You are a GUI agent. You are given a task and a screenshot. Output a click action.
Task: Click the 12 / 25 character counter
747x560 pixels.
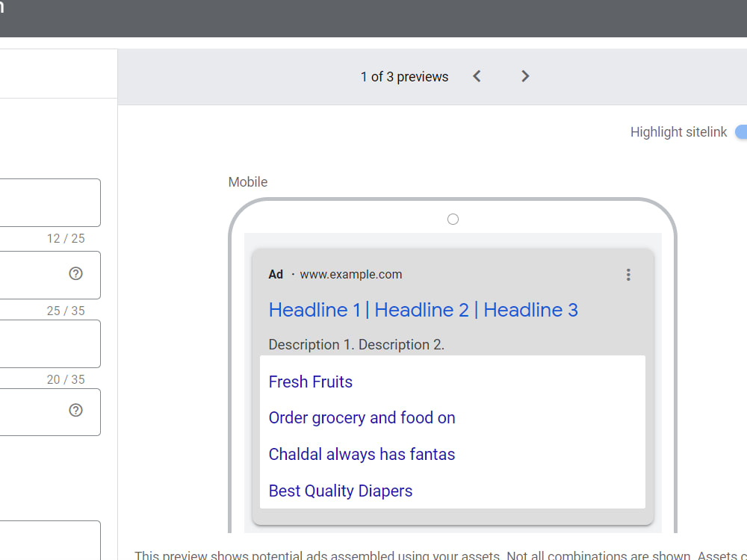click(66, 239)
